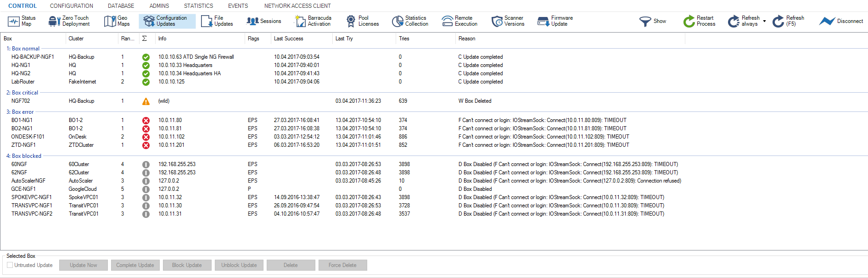Image resolution: width=868 pixels, height=278 pixels.
Task: Select the NGF702 box row
Action: 21,101
